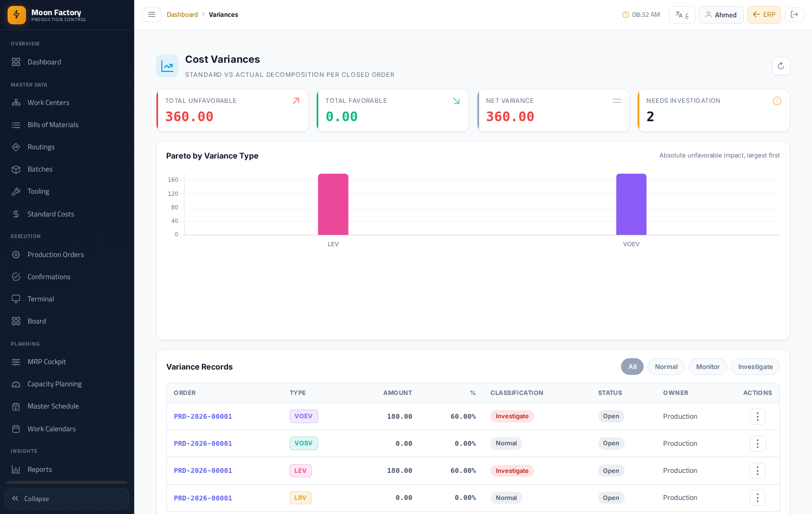
Task: Click the ERP back button
Action: 764,15
